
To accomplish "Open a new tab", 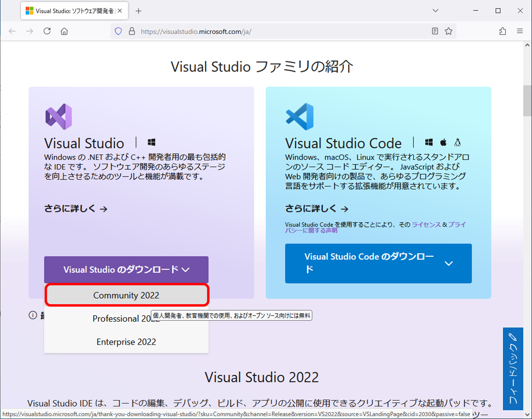I will click(x=139, y=11).
